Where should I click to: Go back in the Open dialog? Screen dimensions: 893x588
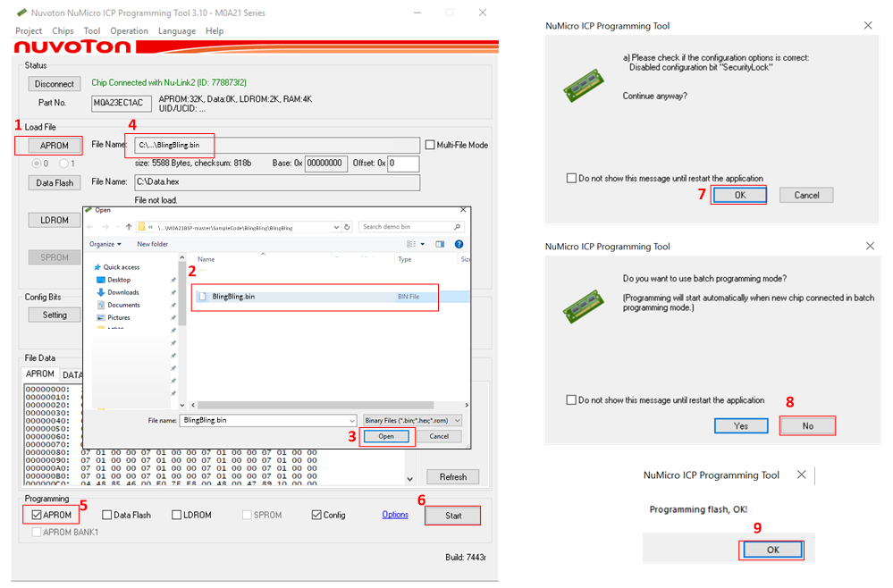(90, 227)
